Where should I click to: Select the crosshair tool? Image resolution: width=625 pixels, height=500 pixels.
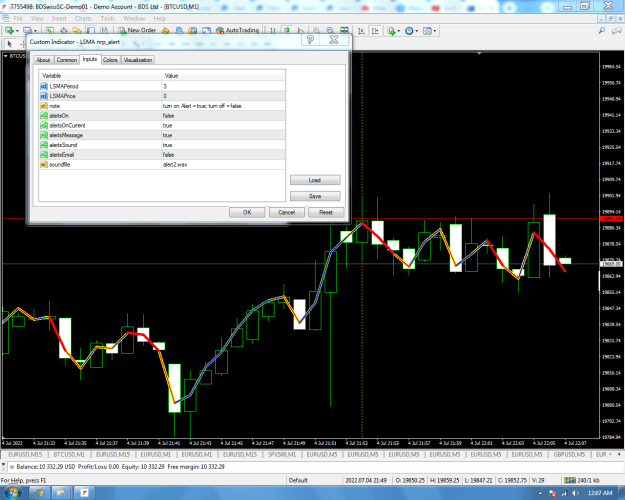coord(23,43)
